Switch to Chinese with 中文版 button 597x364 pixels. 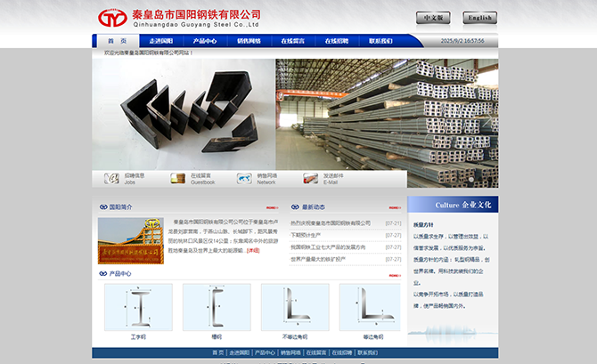click(x=433, y=18)
